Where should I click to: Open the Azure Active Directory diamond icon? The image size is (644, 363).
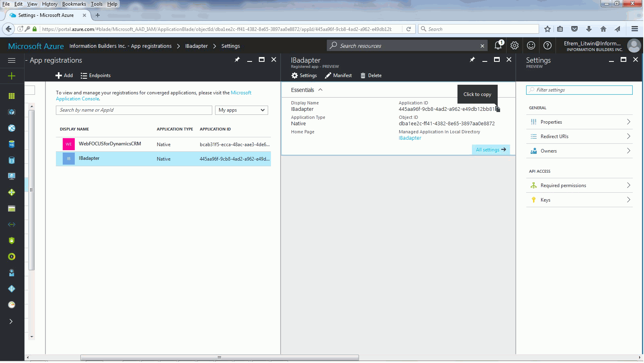(x=12, y=289)
